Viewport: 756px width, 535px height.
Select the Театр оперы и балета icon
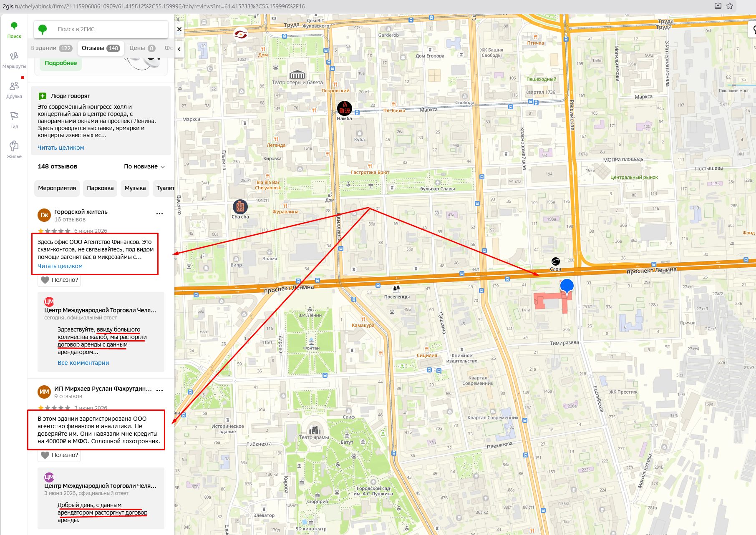(297, 75)
